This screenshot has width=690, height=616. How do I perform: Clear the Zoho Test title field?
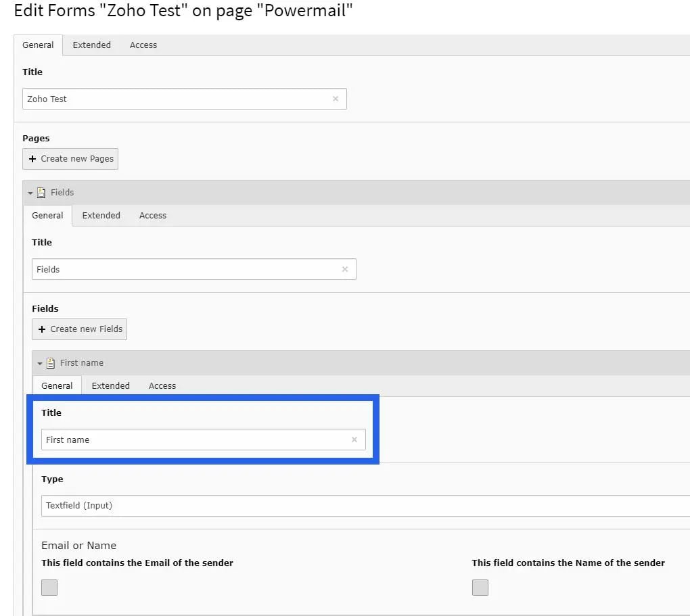point(336,99)
